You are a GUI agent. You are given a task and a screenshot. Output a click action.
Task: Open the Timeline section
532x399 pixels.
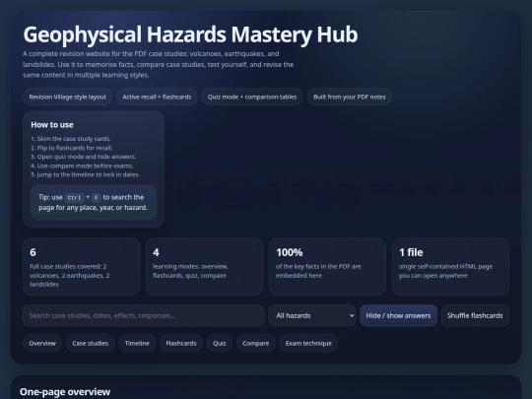[x=137, y=343]
